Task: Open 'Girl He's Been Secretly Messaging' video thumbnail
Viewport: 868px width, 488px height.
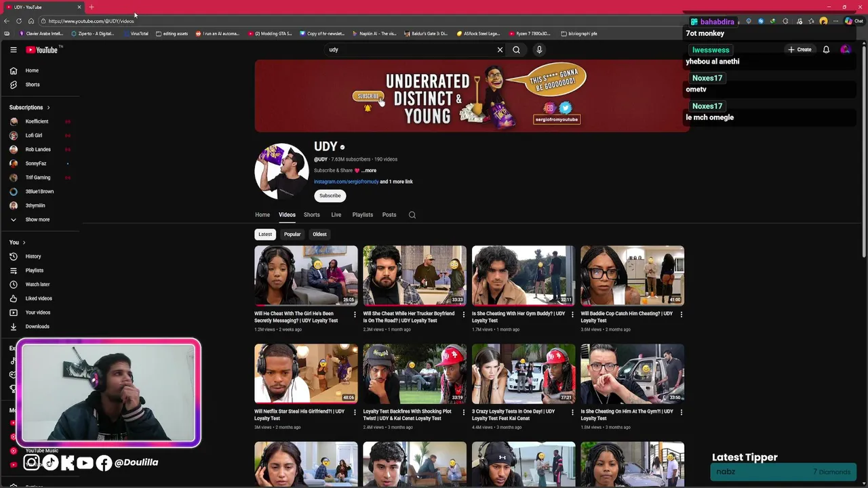Action: pyautogui.click(x=306, y=275)
